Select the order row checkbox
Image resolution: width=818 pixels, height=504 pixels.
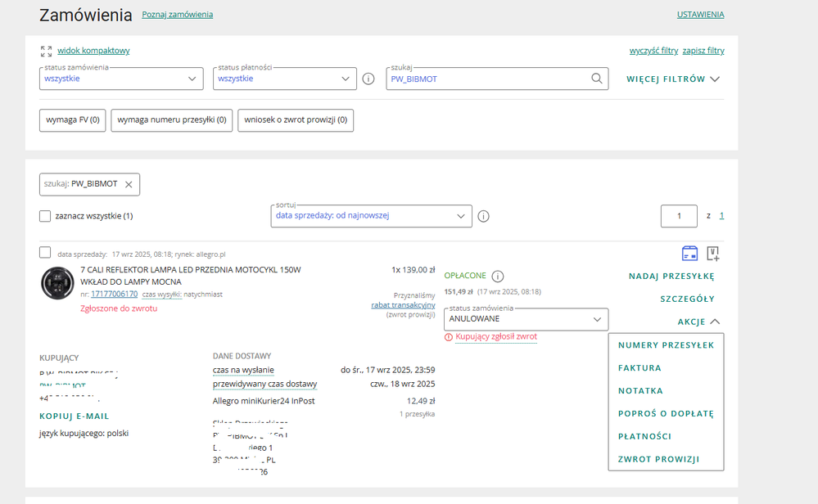[x=45, y=252]
